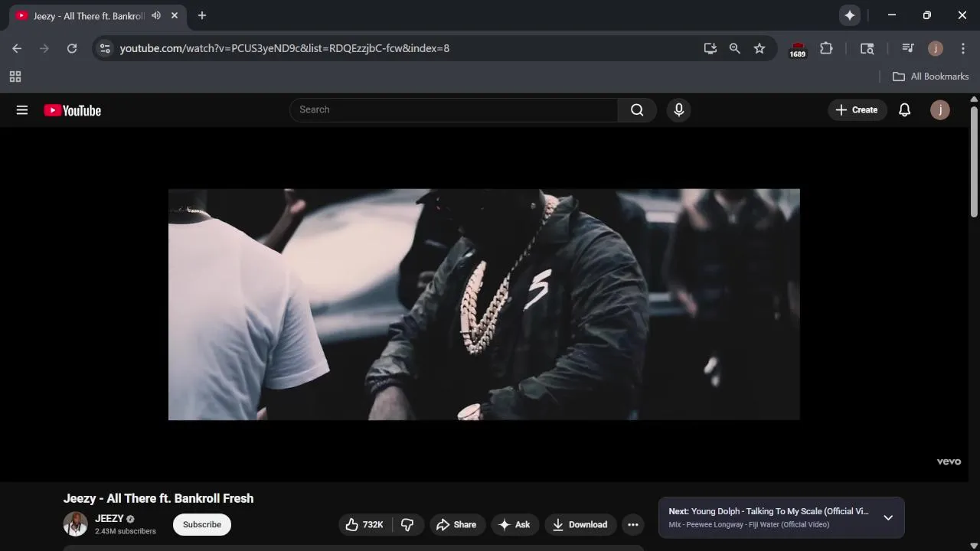Click the page vertical scrollbar thumb
Viewport: 980px width, 551px height.
[974, 161]
